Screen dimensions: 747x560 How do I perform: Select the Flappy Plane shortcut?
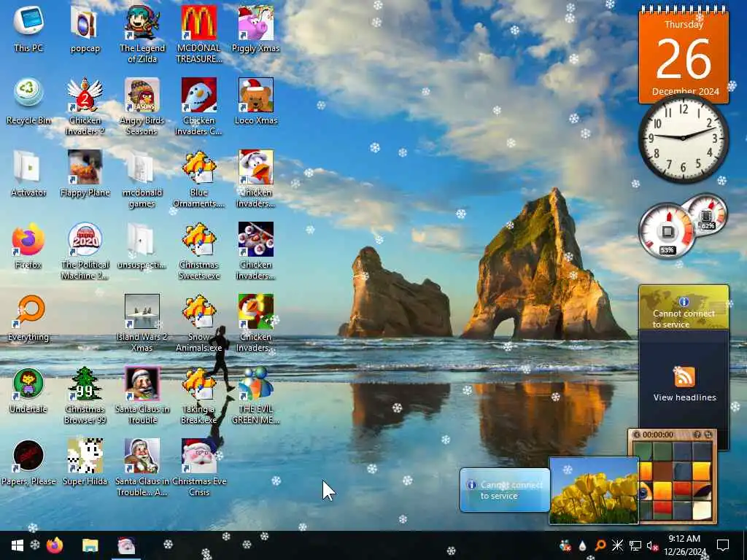tap(85, 174)
